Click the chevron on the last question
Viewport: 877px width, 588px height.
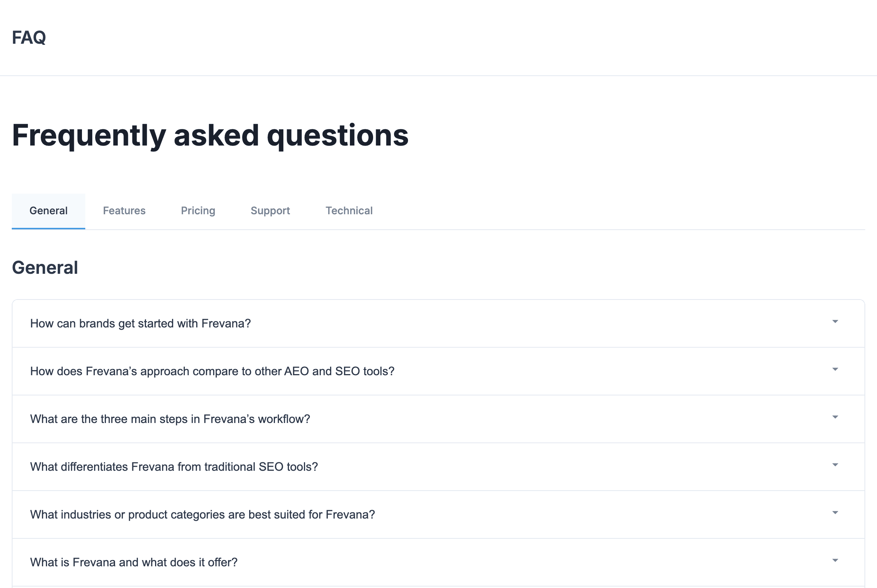[835, 560]
